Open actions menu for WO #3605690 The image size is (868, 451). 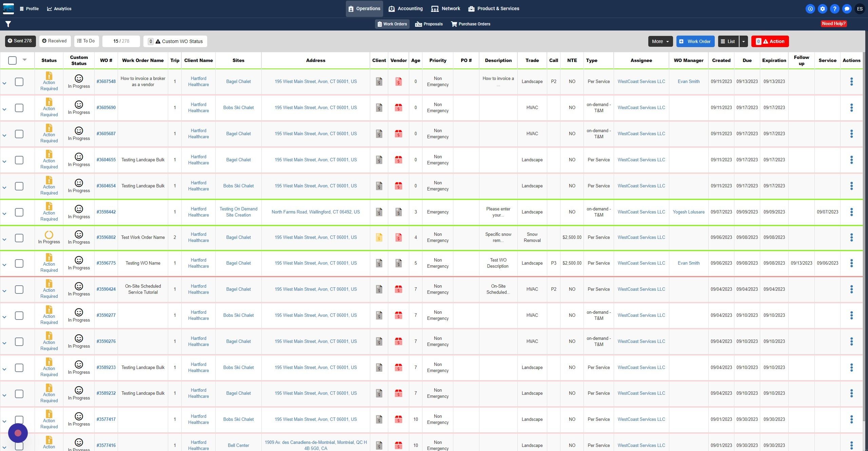851,108
